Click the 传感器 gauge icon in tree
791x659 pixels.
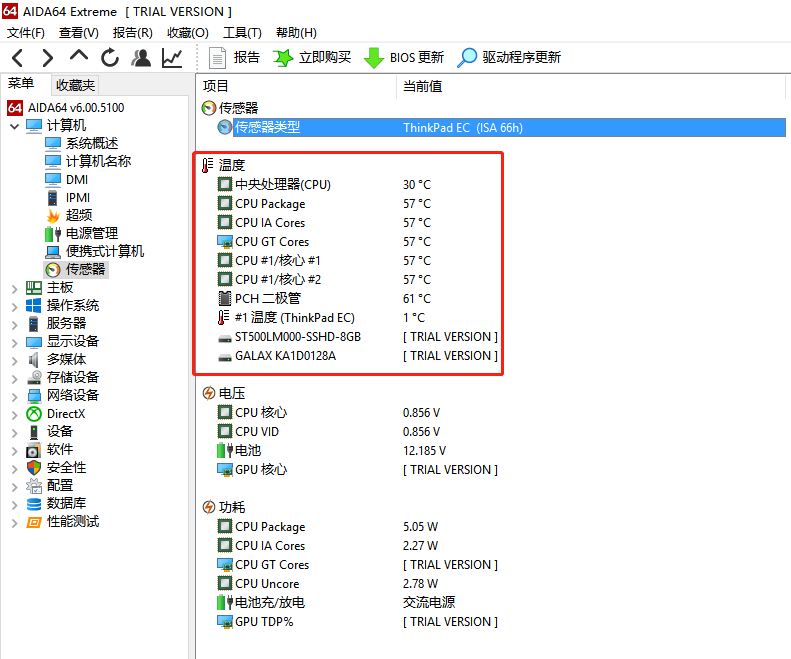click(x=53, y=270)
